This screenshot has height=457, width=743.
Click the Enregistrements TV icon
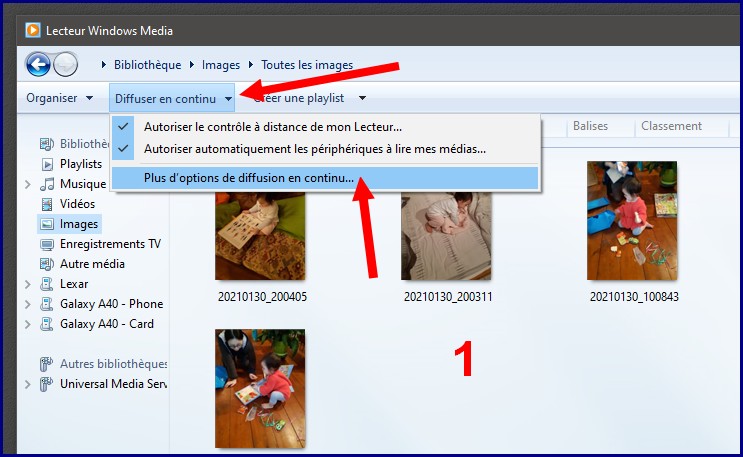pyautogui.click(x=47, y=244)
